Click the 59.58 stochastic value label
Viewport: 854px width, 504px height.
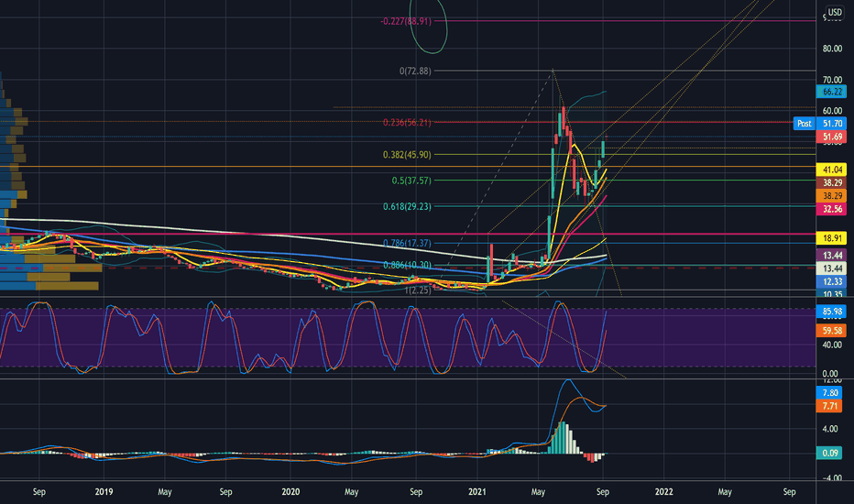pos(832,330)
